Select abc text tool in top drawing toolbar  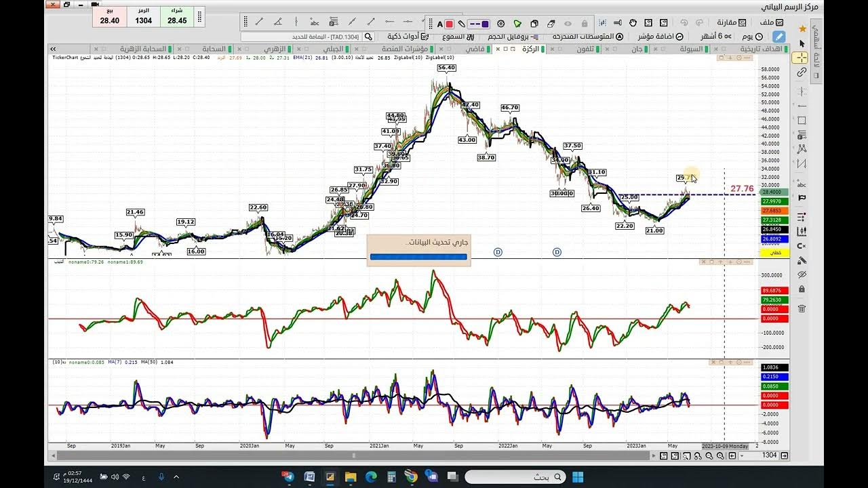click(314, 22)
